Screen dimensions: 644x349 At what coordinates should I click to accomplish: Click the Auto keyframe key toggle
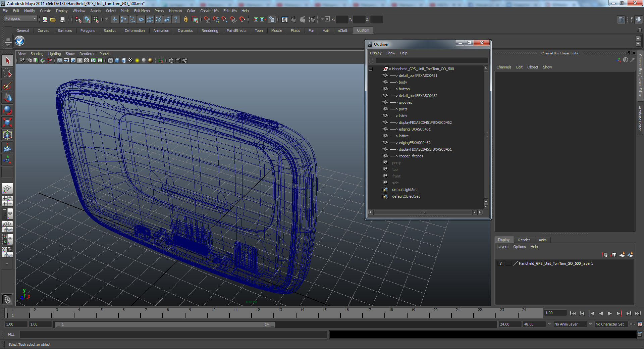tap(633, 324)
